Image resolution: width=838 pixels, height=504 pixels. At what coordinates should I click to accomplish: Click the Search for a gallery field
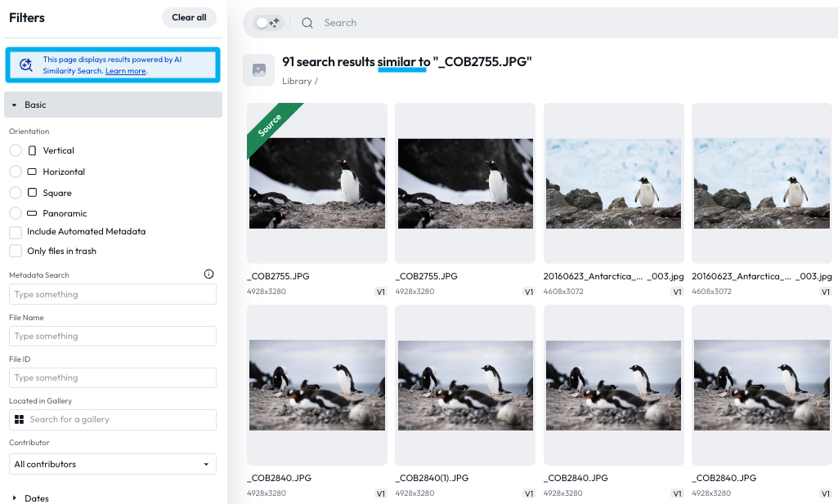coord(113,420)
